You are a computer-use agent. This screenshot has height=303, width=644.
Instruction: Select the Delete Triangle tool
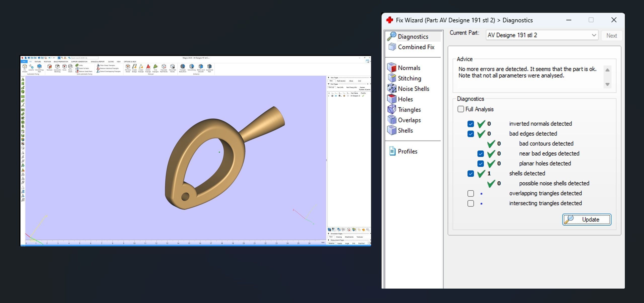click(148, 68)
